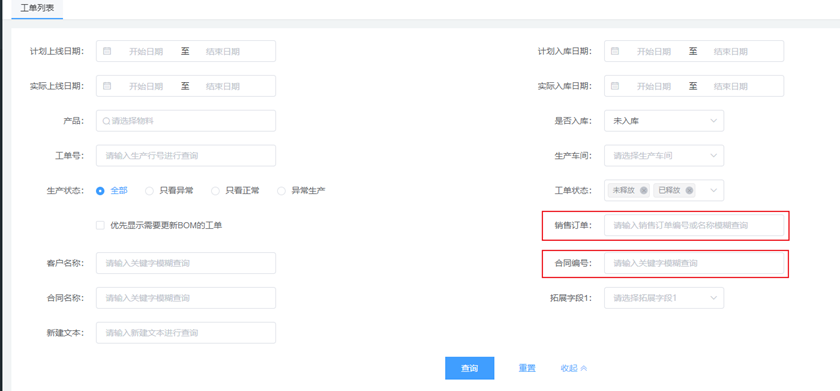Click calendar icon in 实际入库日期 field
Screen dimensions: 840x391
[615, 86]
